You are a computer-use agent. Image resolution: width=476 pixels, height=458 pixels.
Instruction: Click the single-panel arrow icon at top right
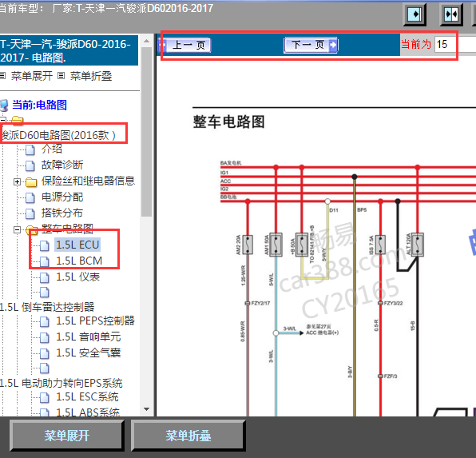pos(415,14)
